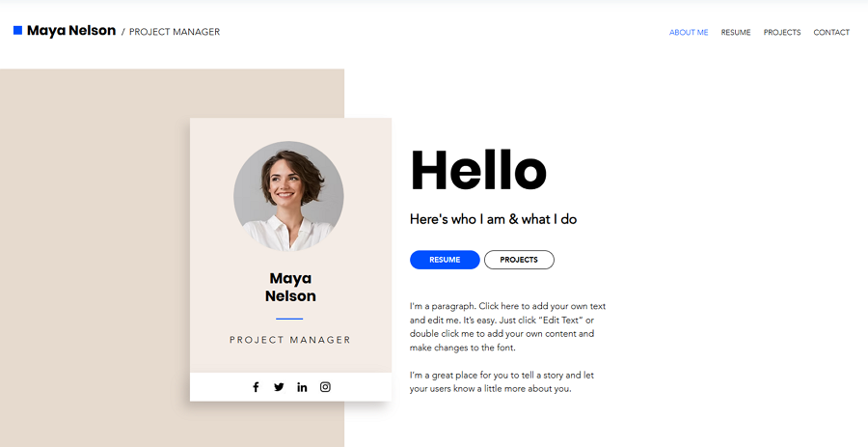868x447 pixels.
Task: Click "Here's who I am & what I do" text
Action: click(x=493, y=219)
